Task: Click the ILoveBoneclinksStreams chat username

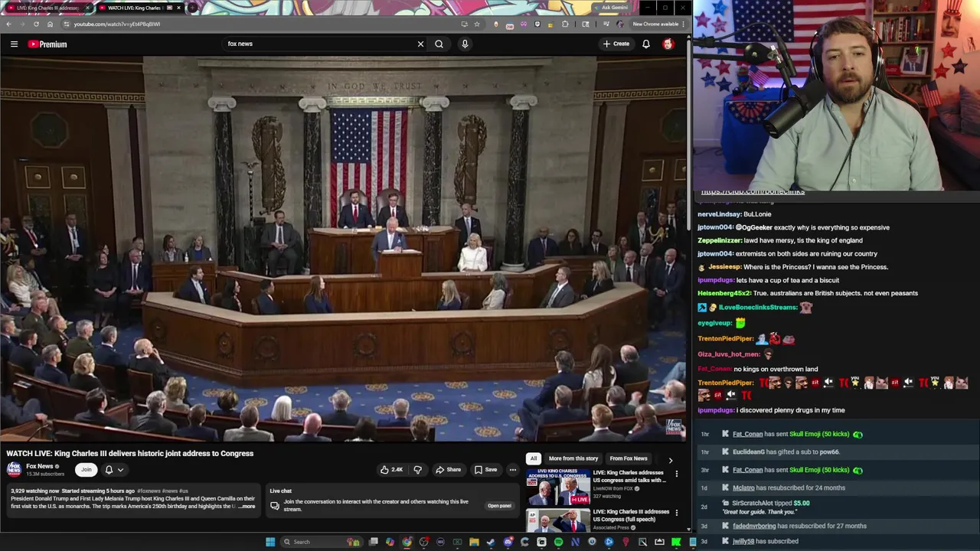Action: click(x=758, y=307)
